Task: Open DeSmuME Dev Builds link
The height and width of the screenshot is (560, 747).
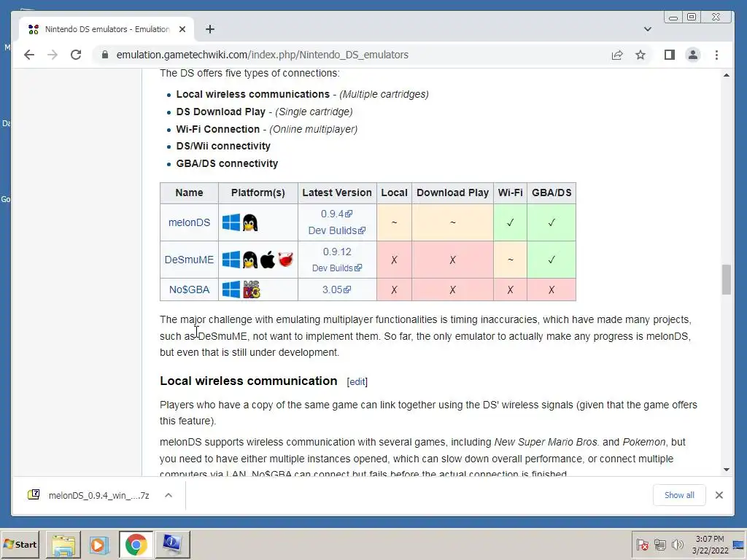Action: tap(337, 268)
